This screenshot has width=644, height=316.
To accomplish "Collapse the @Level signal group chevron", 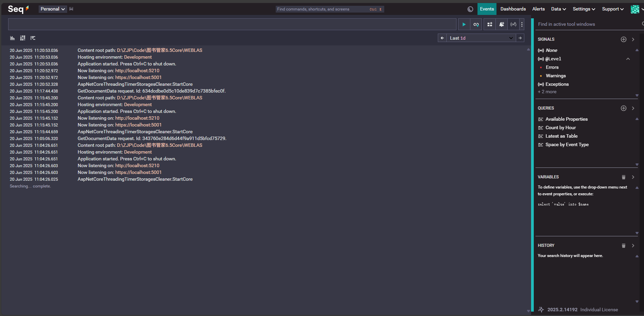I will pyautogui.click(x=628, y=59).
